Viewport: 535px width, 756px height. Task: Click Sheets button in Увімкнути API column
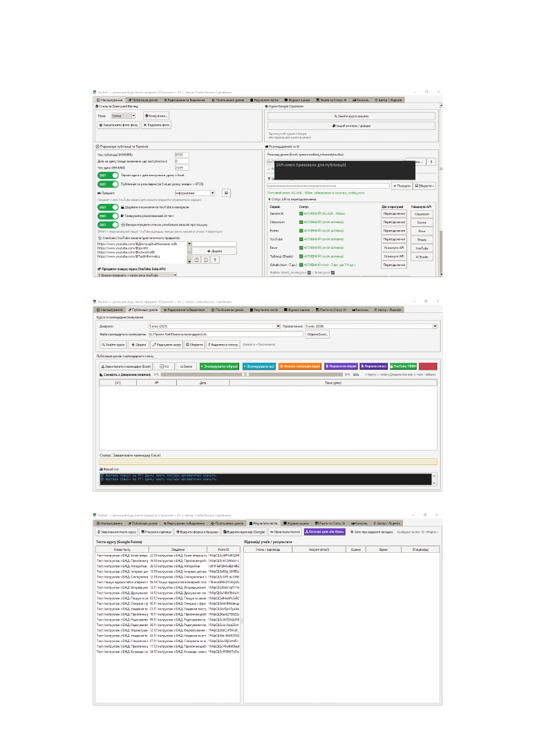coord(422,240)
